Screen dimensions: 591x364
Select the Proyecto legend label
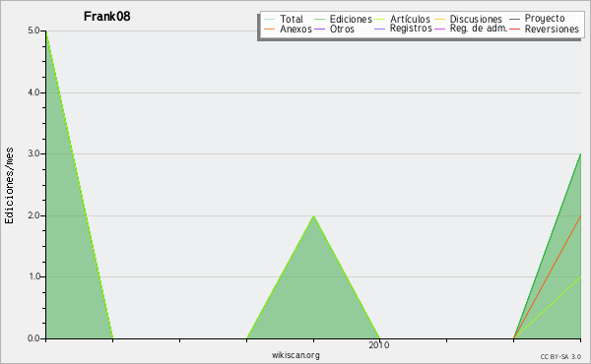click(x=545, y=19)
